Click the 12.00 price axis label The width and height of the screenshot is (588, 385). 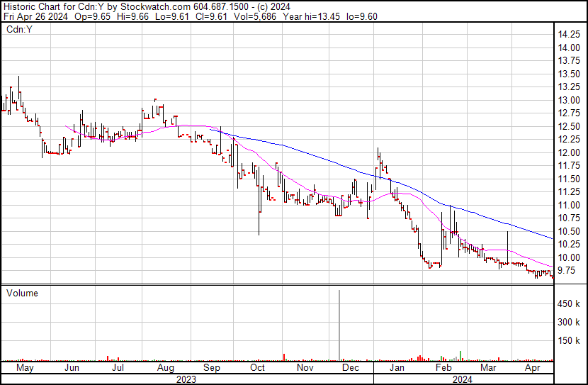click(x=569, y=152)
